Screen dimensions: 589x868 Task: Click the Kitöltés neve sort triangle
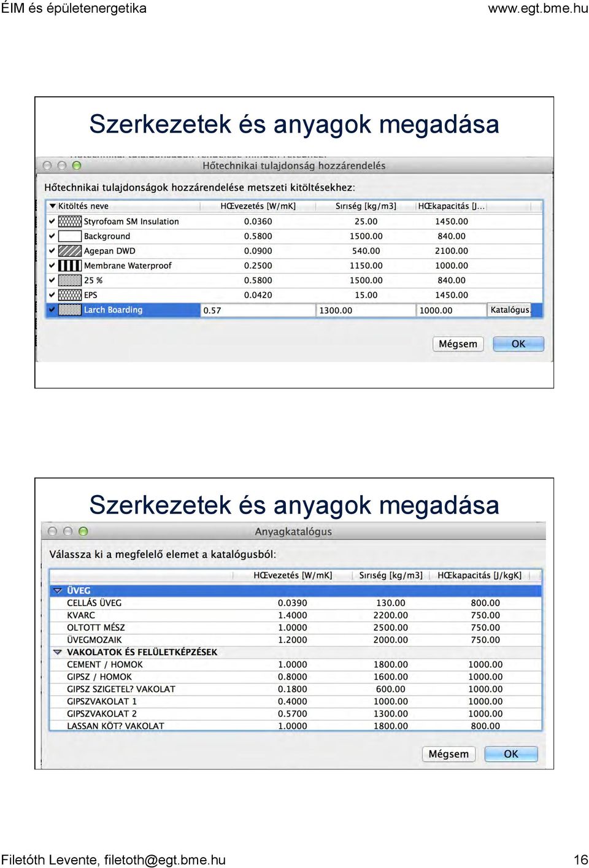pyautogui.click(x=53, y=206)
